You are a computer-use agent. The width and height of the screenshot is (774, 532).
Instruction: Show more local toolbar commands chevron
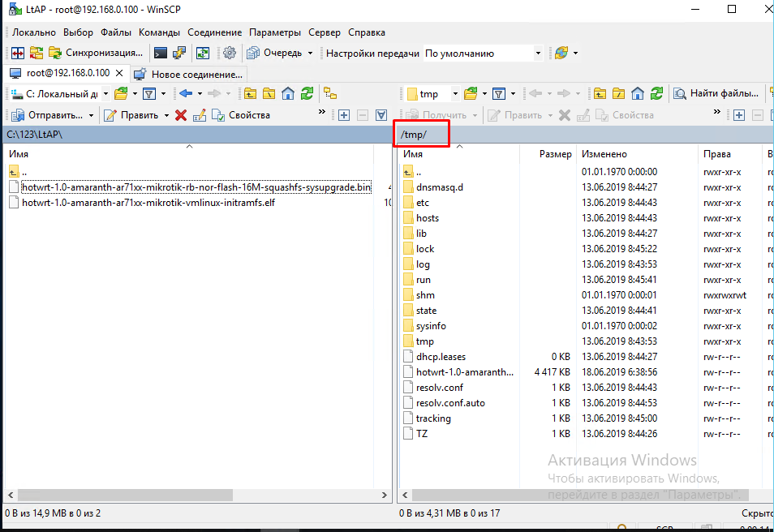click(x=322, y=112)
